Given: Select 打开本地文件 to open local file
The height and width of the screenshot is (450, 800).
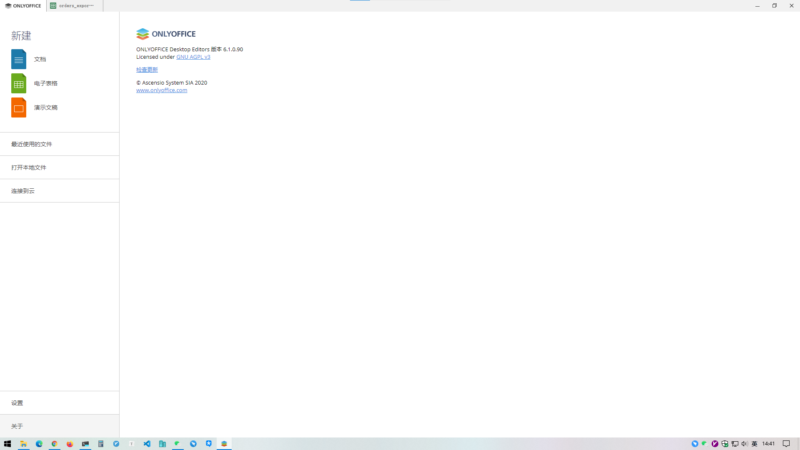Looking at the screenshot, I should tap(29, 167).
